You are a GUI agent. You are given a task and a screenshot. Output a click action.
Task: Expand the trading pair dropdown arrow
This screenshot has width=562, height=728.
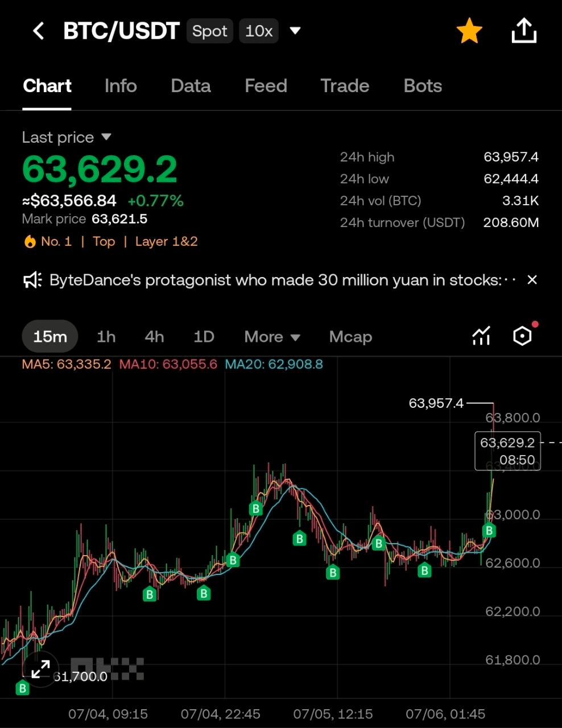coord(295,31)
